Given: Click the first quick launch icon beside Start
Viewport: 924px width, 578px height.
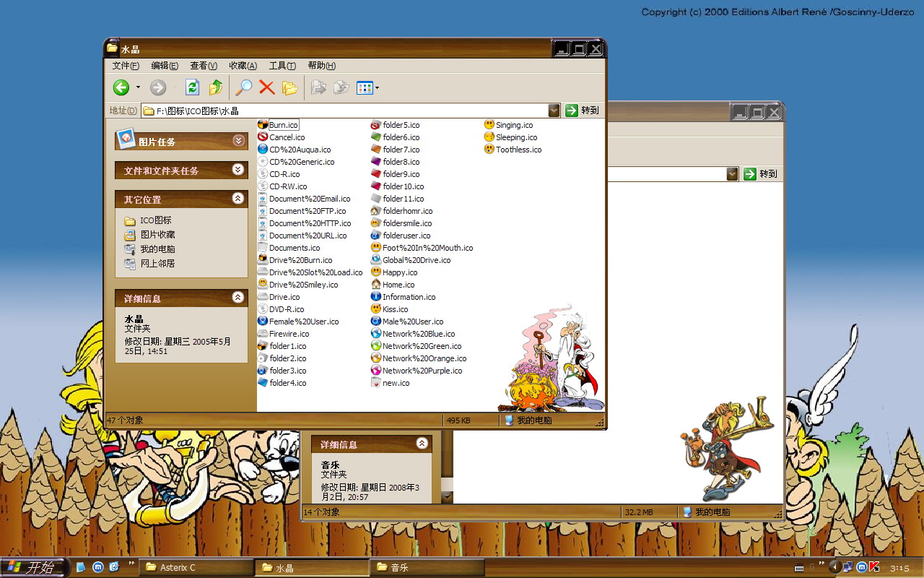Looking at the screenshot, I should [x=81, y=567].
